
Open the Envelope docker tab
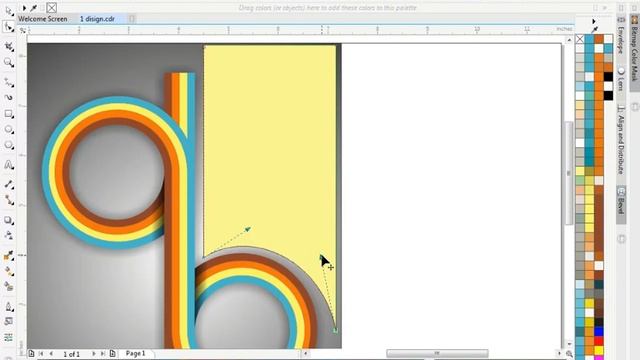tap(621, 36)
